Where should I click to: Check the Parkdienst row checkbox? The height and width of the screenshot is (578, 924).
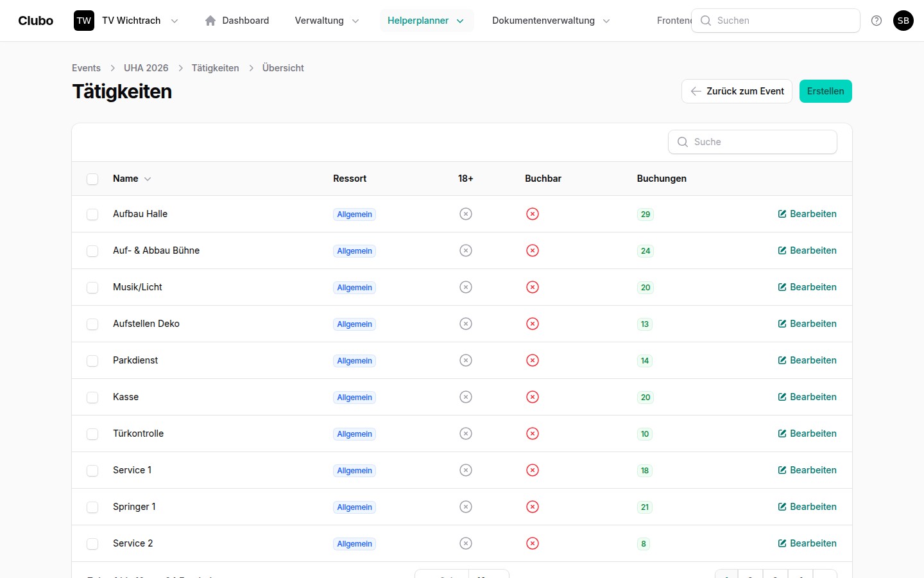coord(92,361)
